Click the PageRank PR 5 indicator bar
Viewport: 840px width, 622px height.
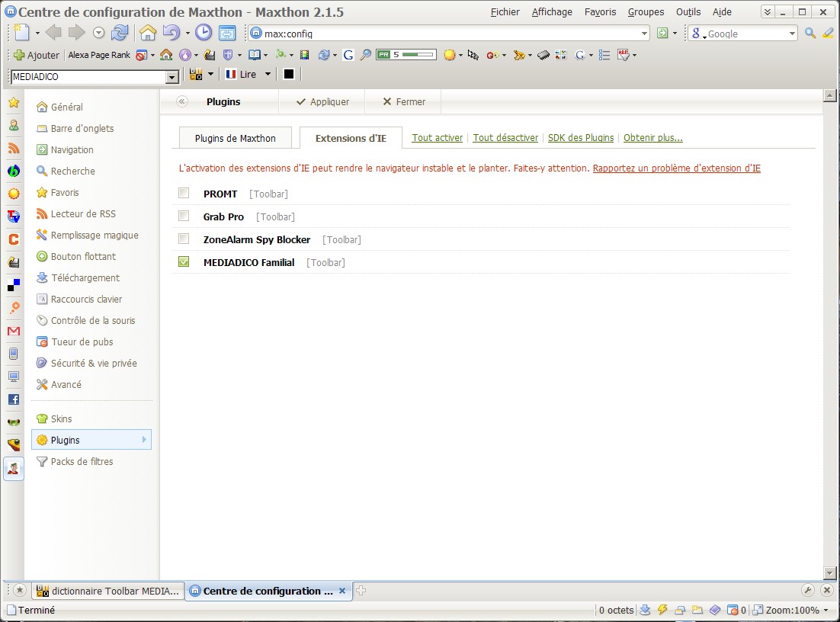coord(406,55)
